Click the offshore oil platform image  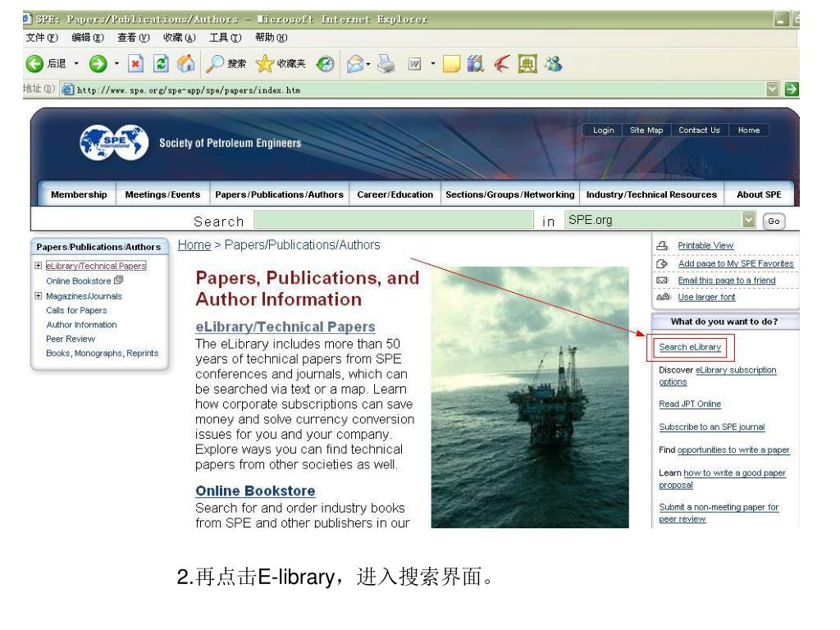click(530, 397)
